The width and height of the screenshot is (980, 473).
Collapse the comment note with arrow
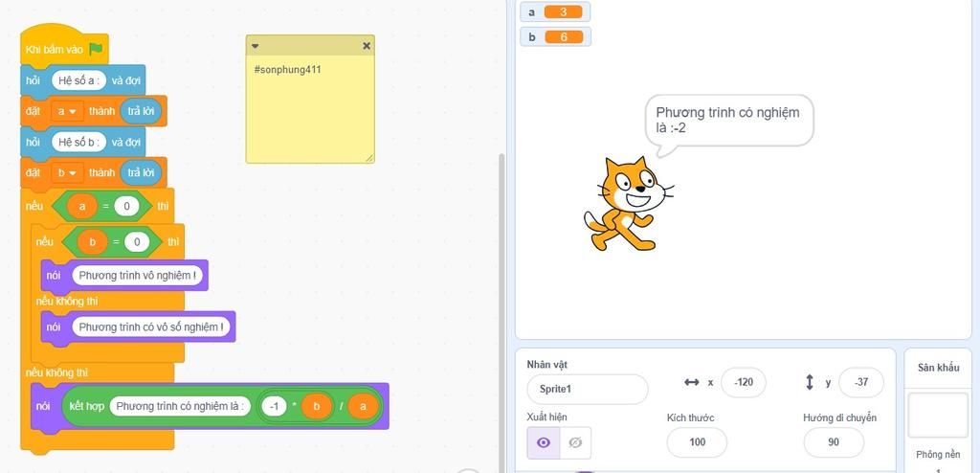tap(255, 46)
